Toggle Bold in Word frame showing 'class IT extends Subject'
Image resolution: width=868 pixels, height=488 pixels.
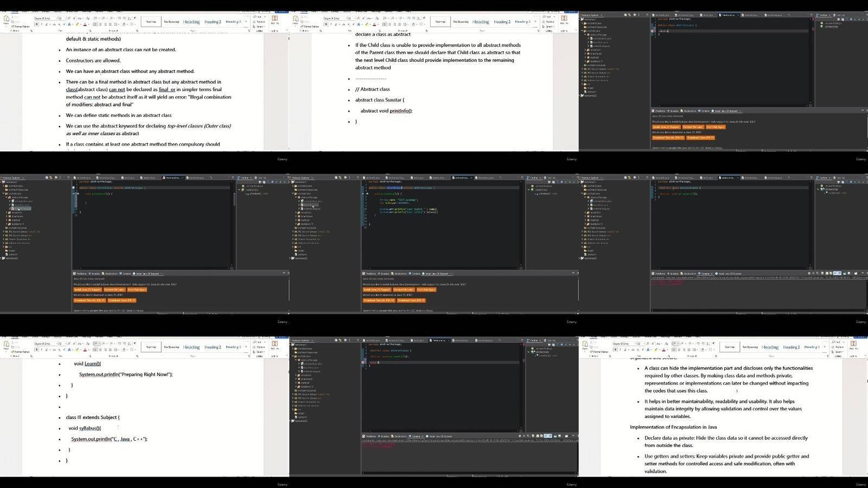tap(36, 350)
